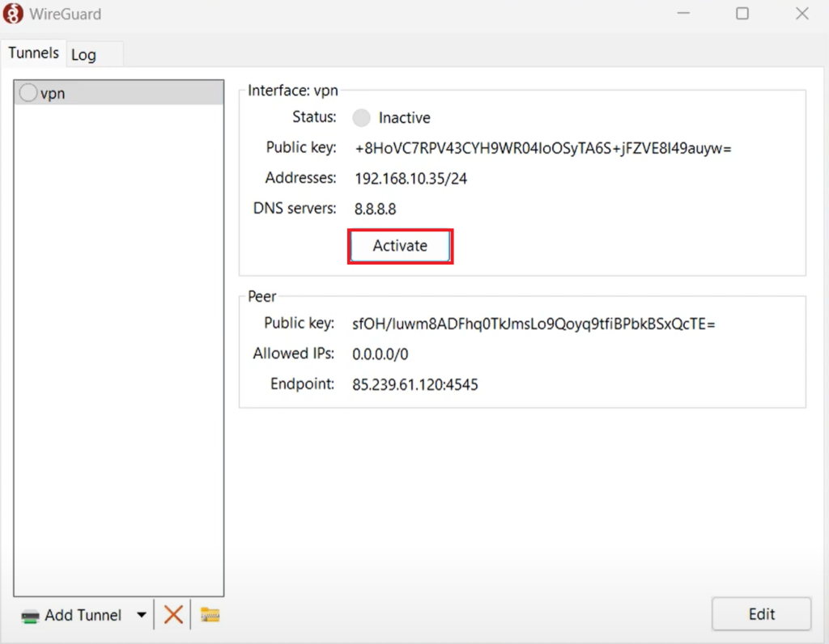Select the radio circle next to the vpn tunnel

coord(28,92)
